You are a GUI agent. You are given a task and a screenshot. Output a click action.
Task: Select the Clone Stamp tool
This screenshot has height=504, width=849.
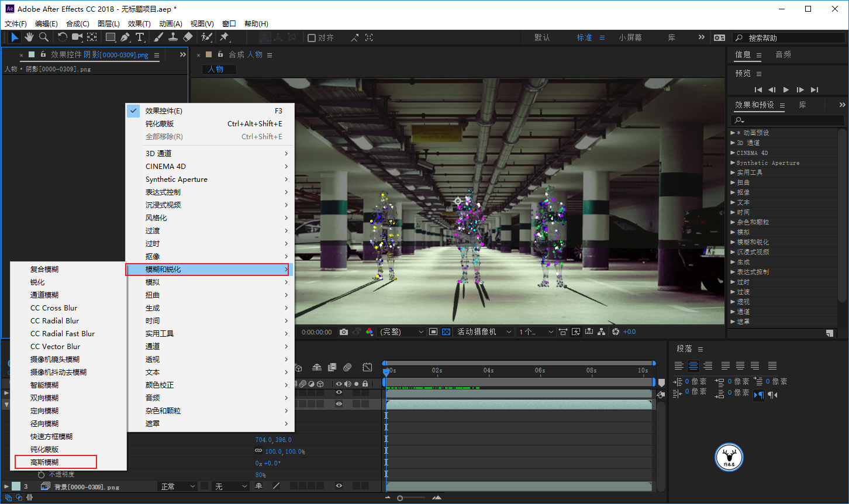(x=173, y=37)
